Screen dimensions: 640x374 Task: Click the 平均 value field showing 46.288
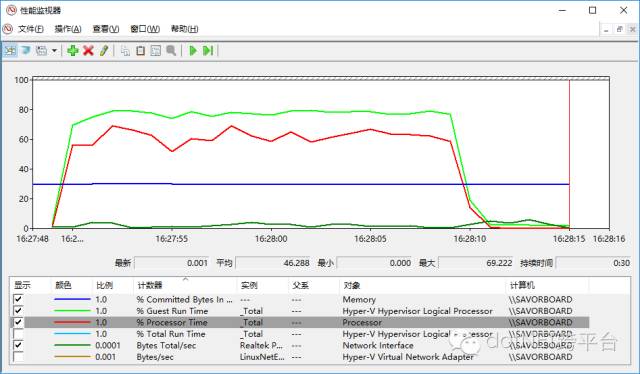[x=273, y=263]
